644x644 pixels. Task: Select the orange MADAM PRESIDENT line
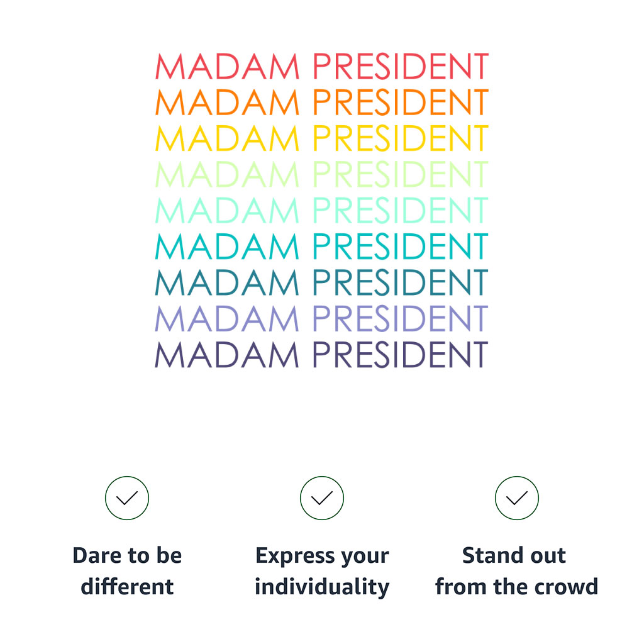(x=322, y=103)
